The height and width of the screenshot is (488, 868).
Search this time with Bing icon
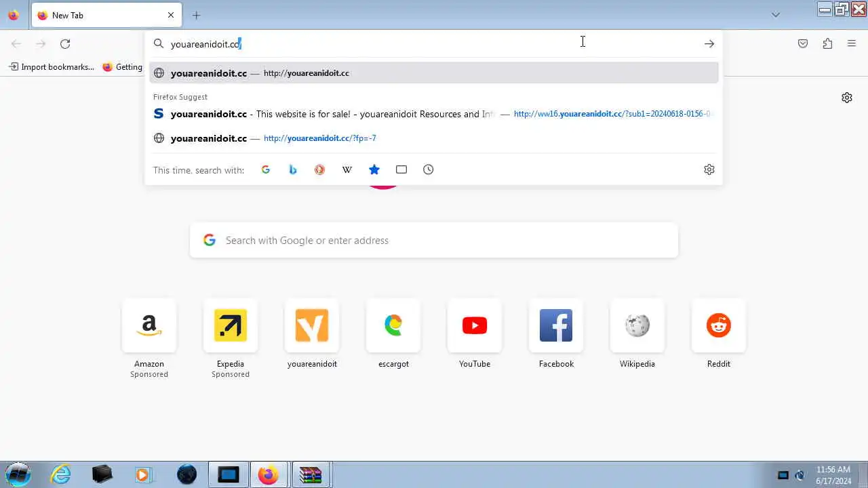pos(293,169)
